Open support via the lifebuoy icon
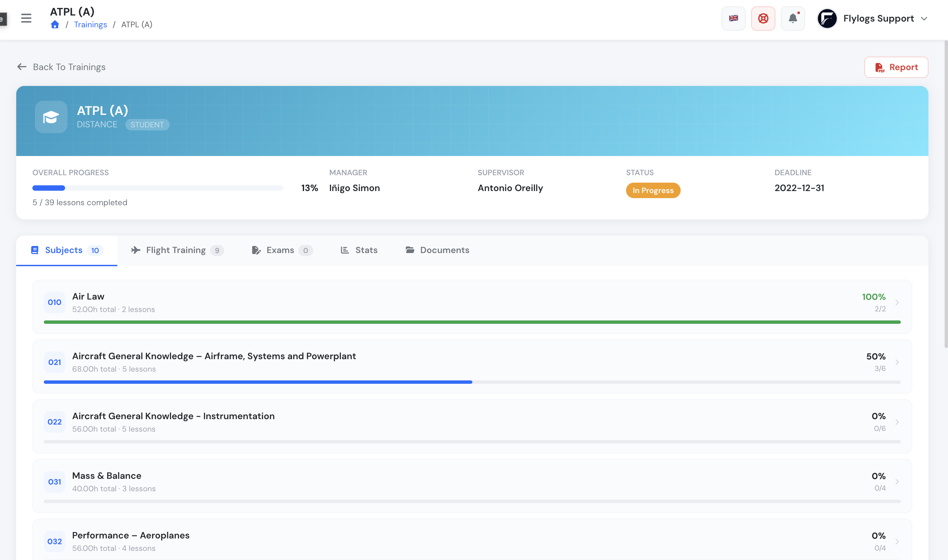948x560 pixels. (x=763, y=18)
